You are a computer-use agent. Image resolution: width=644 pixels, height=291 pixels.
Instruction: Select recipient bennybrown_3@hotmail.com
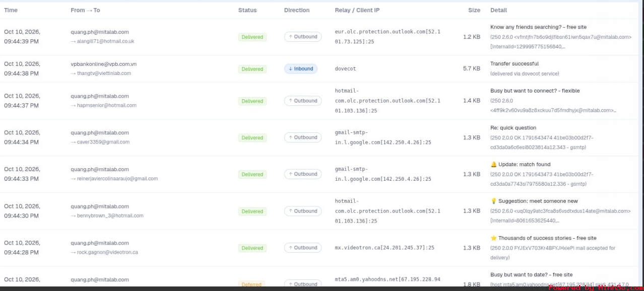point(110,215)
